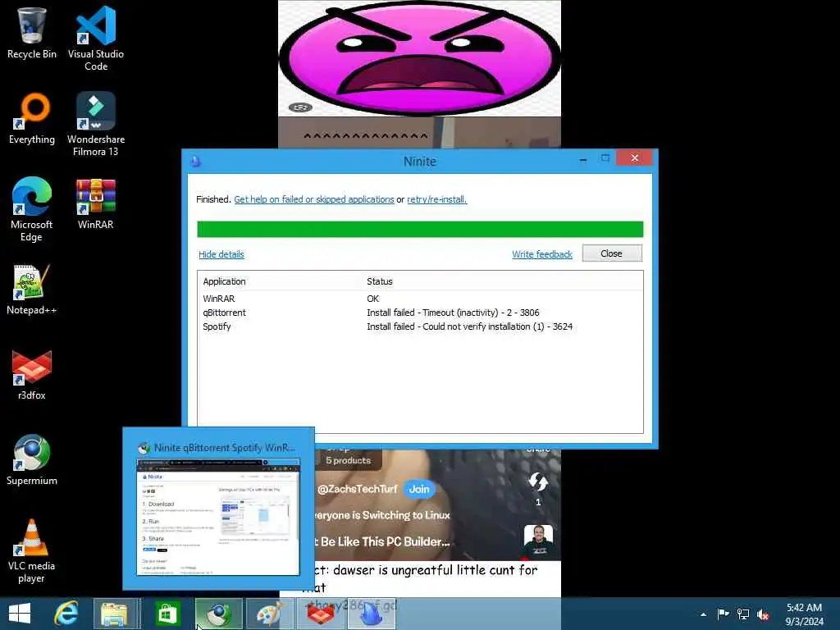Viewport: 840px width, 630px height.
Task: Open the Supermium desktop shortcut
Action: [32, 459]
